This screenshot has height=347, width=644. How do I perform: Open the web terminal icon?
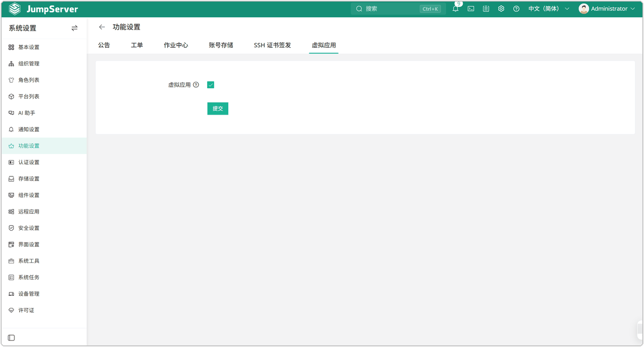(471, 9)
